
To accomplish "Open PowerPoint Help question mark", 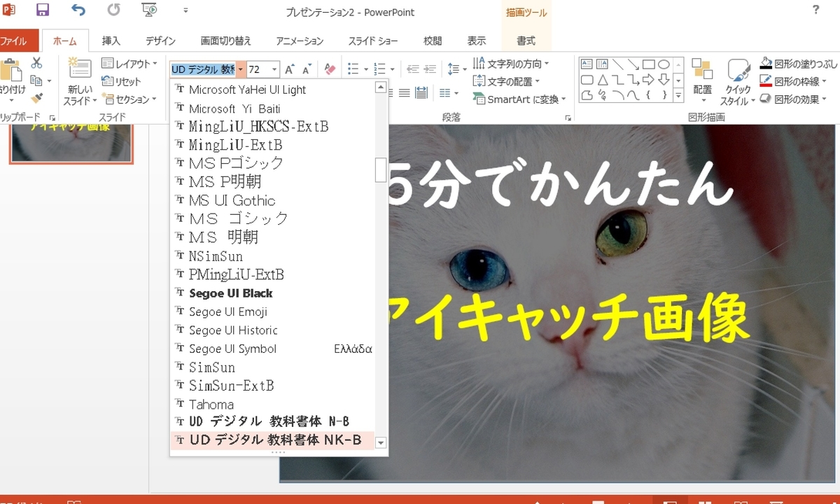I will coord(816,10).
